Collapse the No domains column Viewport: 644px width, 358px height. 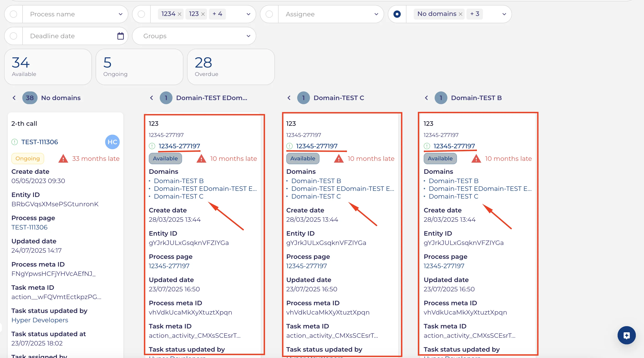14,98
